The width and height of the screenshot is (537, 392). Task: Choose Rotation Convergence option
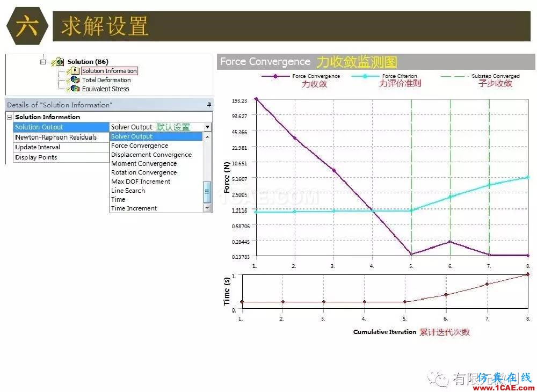click(156, 172)
